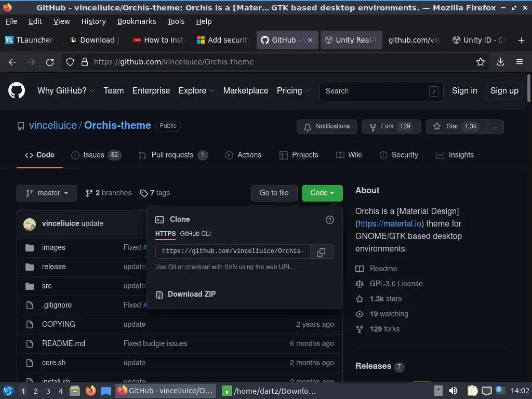The width and height of the screenshot is (532, 399).
Task: Switch to the TLauncher browser tab
Action: (31, 40)
